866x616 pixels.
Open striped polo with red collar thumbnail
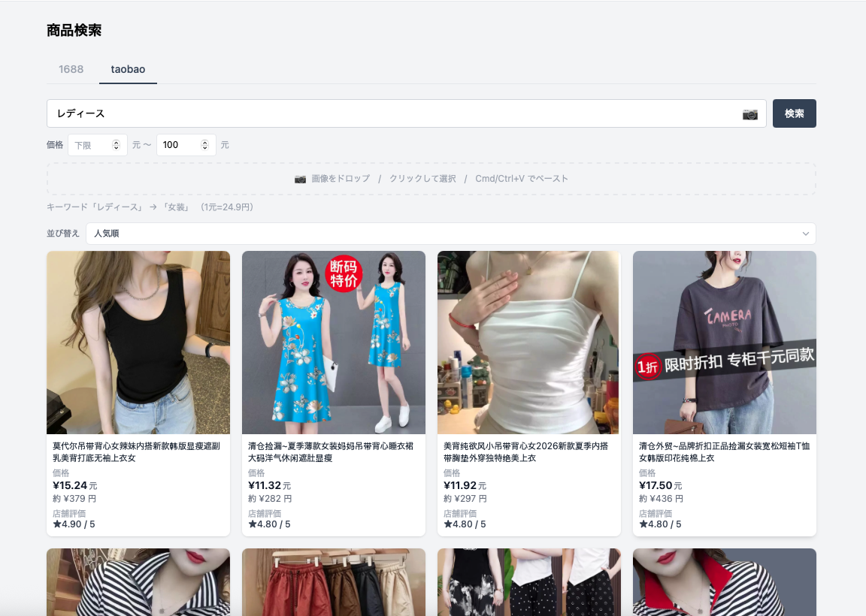[725, 581]
